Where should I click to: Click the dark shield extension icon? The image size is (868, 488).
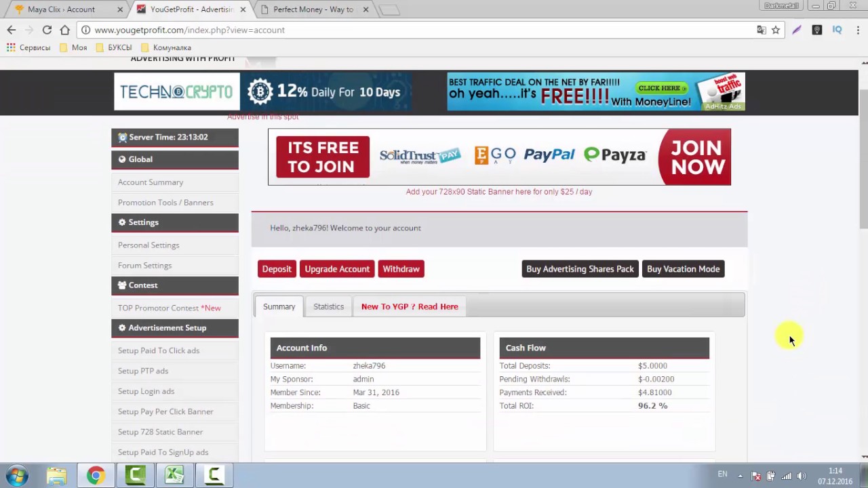coord(817,30)
